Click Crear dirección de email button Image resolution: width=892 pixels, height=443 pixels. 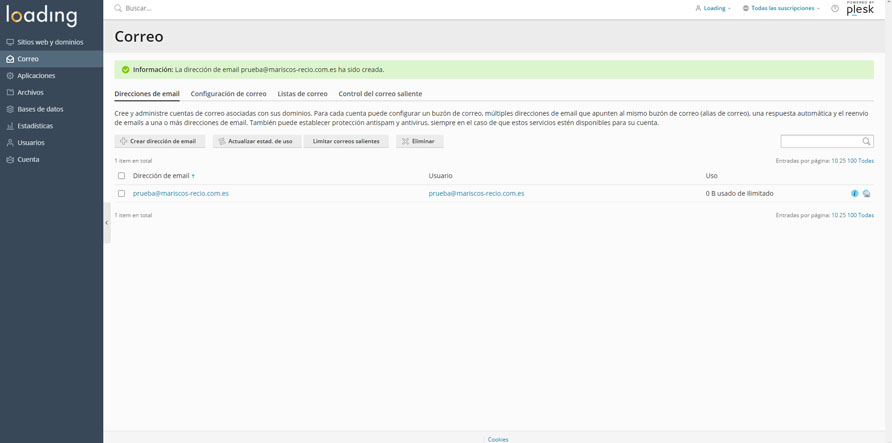[160, 141]
